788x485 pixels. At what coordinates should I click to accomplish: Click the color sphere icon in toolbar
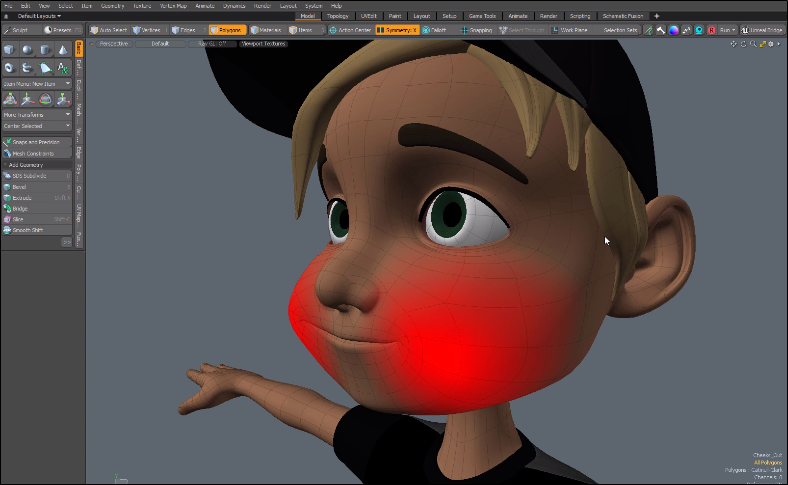coord(674,30)
